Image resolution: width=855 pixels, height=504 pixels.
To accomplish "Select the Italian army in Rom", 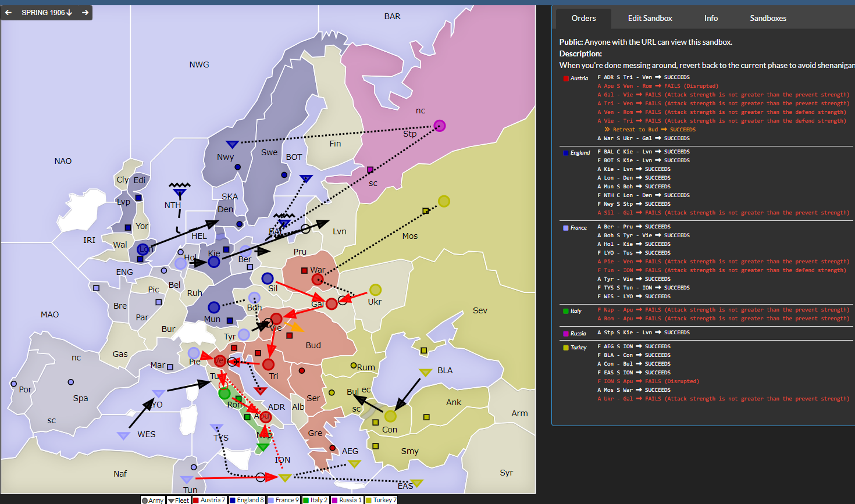I will tap(225, 394).
